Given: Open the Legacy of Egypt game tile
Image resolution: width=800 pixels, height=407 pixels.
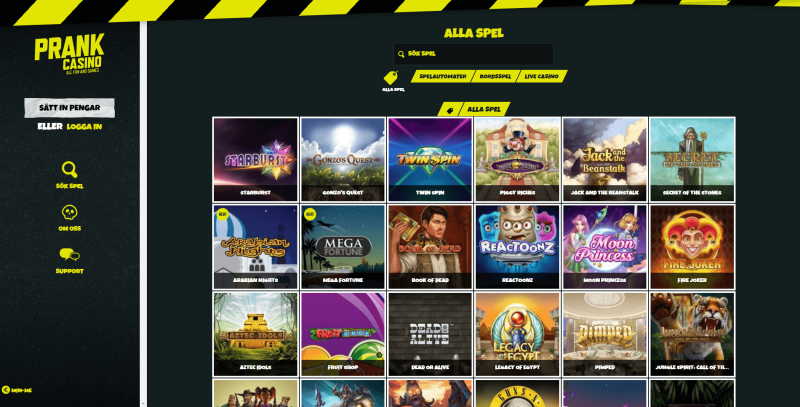Looking at the screenshot, I should [x=517, y=334].
